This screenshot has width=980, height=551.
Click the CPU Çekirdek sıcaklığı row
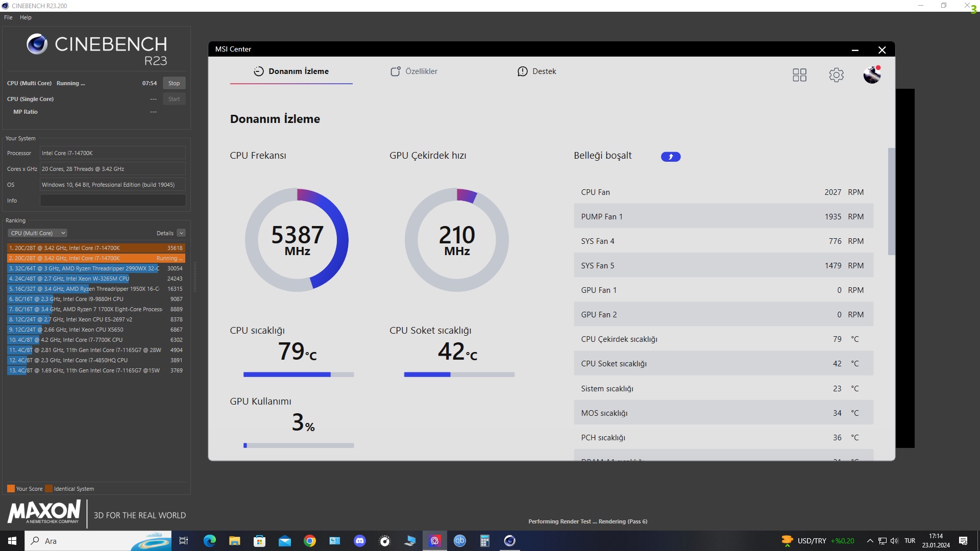pyautogui.click(x=723, y=339)
